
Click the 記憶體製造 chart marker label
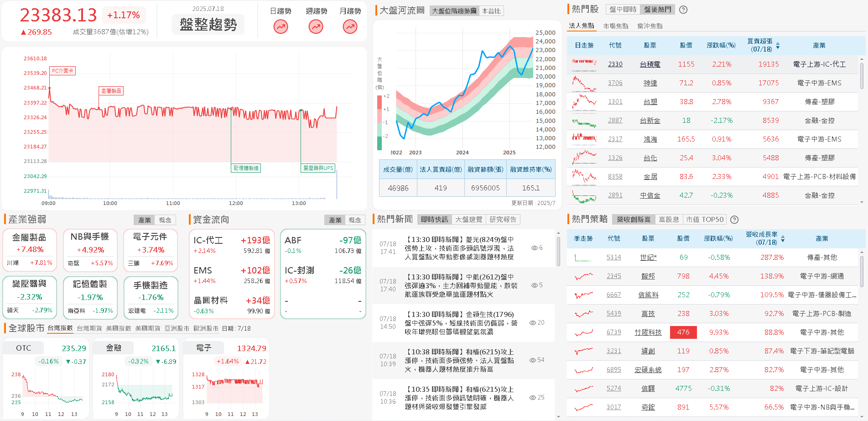tap(246, 168)
